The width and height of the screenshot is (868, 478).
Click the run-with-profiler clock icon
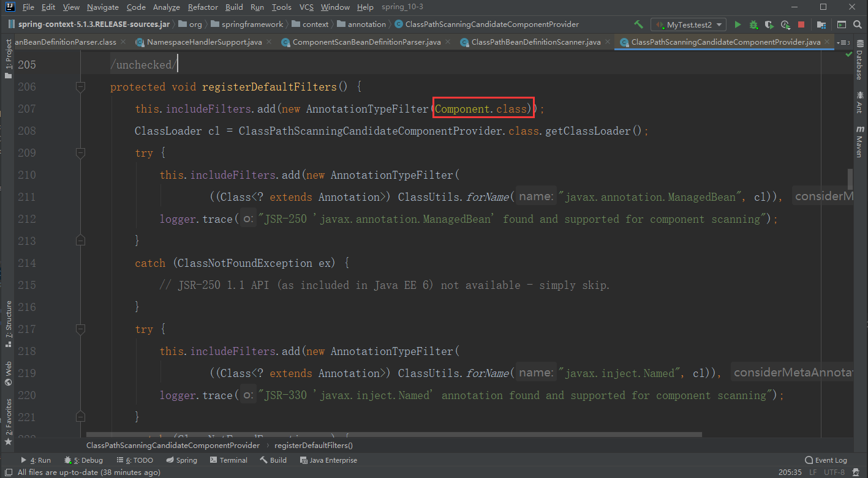(785, 24)
